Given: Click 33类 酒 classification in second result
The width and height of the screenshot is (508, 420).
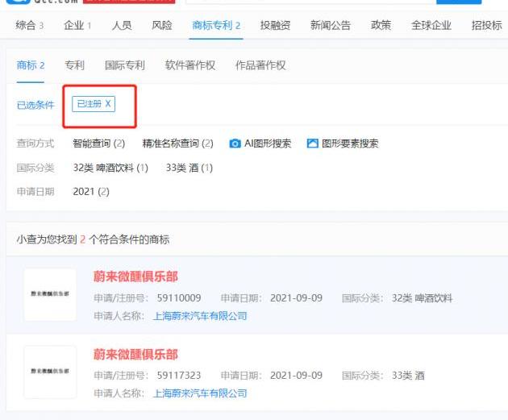Looking at the screenshot, I should 408,376.
